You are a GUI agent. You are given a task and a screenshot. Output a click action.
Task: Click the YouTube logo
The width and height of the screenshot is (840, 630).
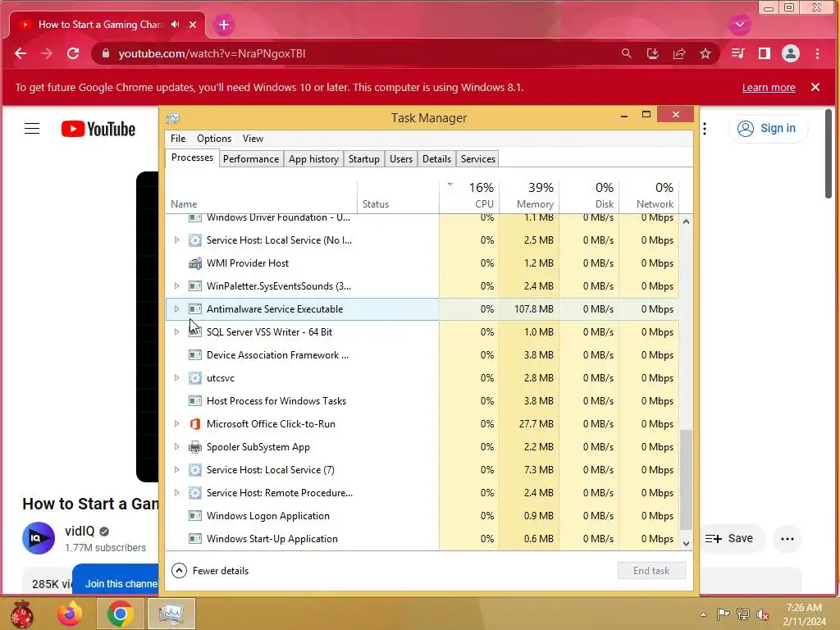coord(98,129)
